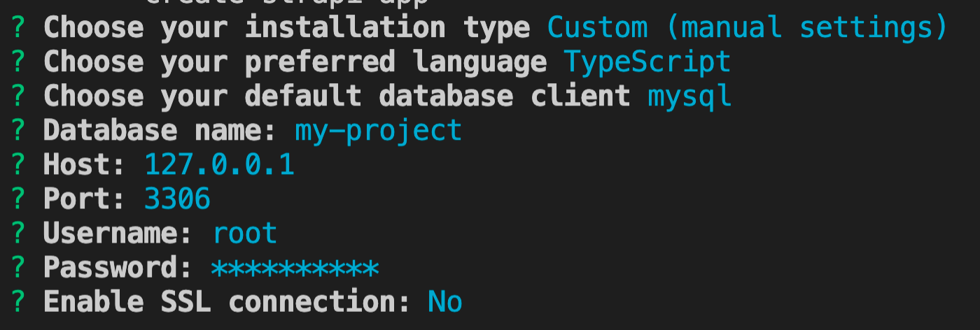Click the 'Enable SSL connection:' prompt label

[x=227, y=302]
